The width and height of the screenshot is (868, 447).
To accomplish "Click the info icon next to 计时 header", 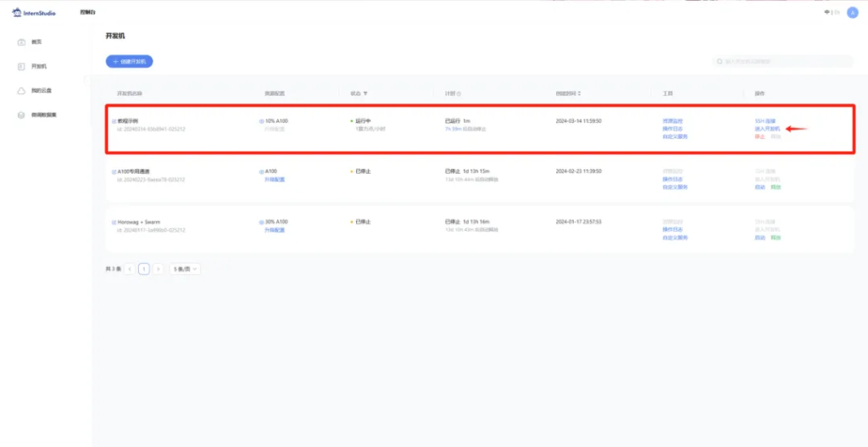I will [x=459, y=93].
